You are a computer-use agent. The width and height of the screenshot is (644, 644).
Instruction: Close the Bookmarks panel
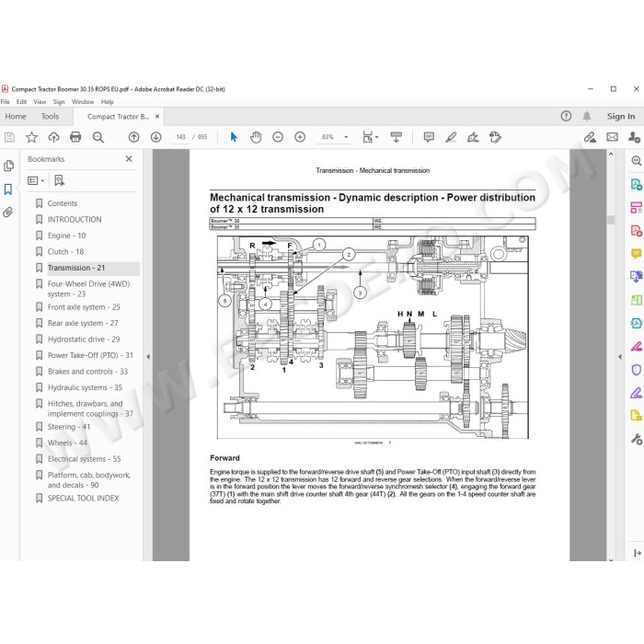tap(129, 158)
